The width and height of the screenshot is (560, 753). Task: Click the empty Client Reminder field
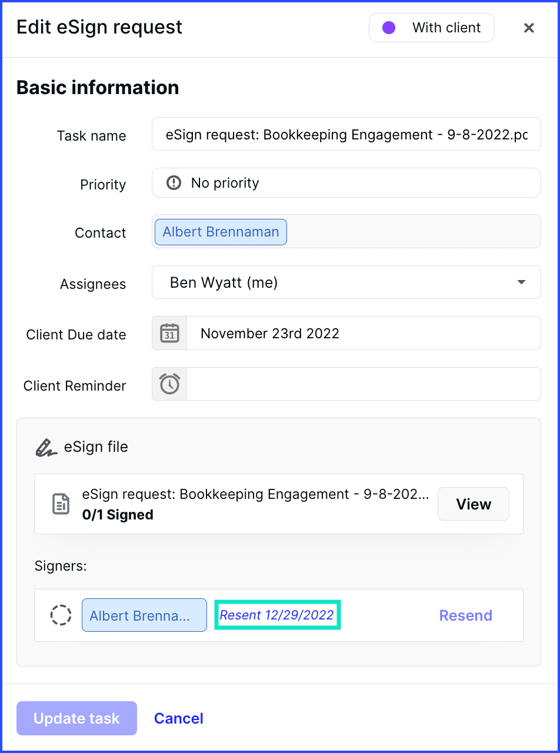pyautogui.click(x=363, y=384)
